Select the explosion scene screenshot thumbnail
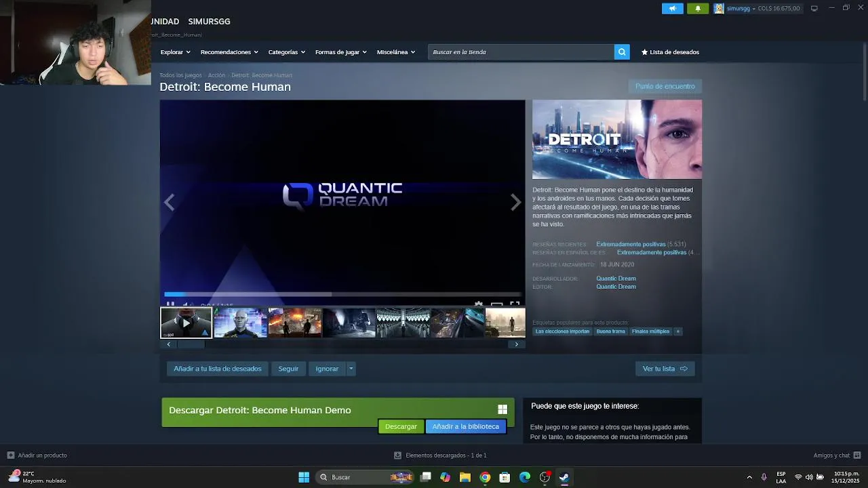 tap(294, 323)
